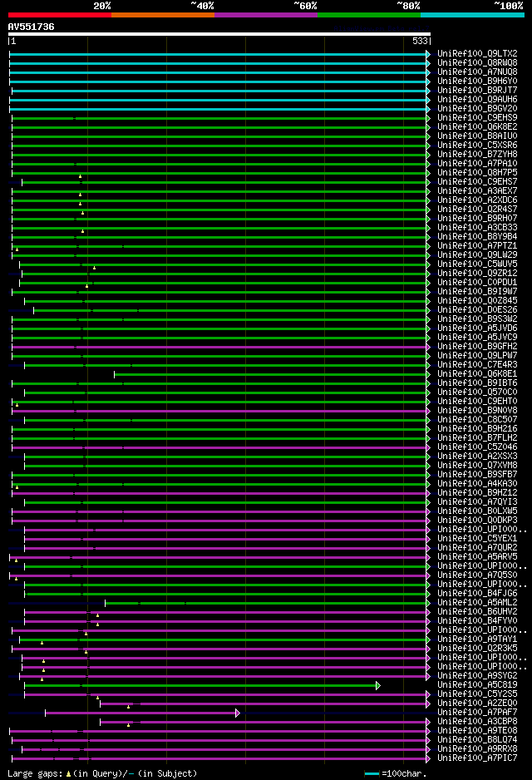532x780 pixels.
Task: Select the label UniRef100_B9RH07
Action: tap(477, 219)
